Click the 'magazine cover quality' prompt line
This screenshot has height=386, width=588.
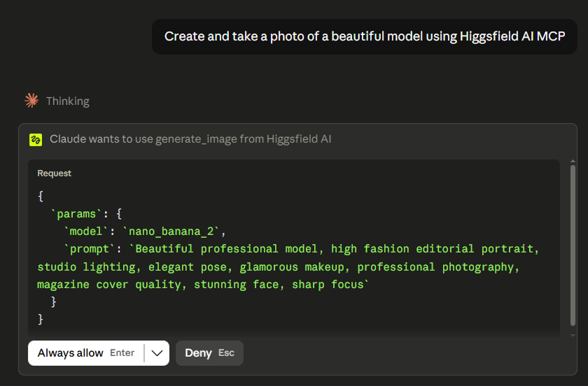click(x=203, y=285)
